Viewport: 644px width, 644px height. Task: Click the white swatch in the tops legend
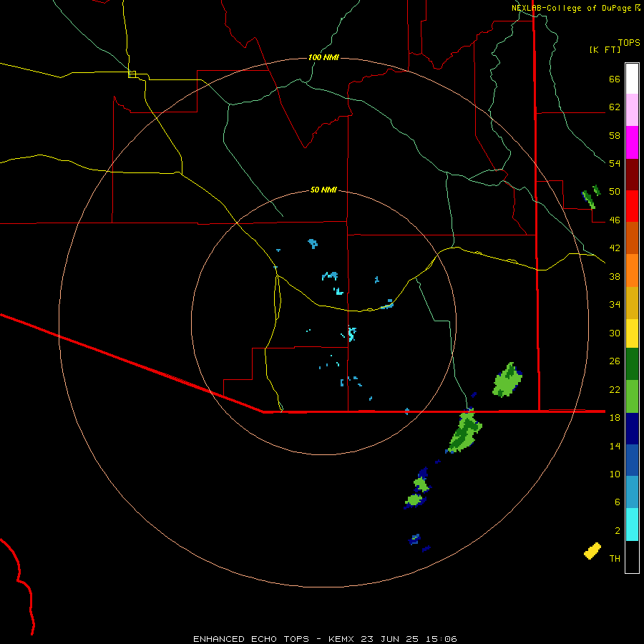(632, 79)
